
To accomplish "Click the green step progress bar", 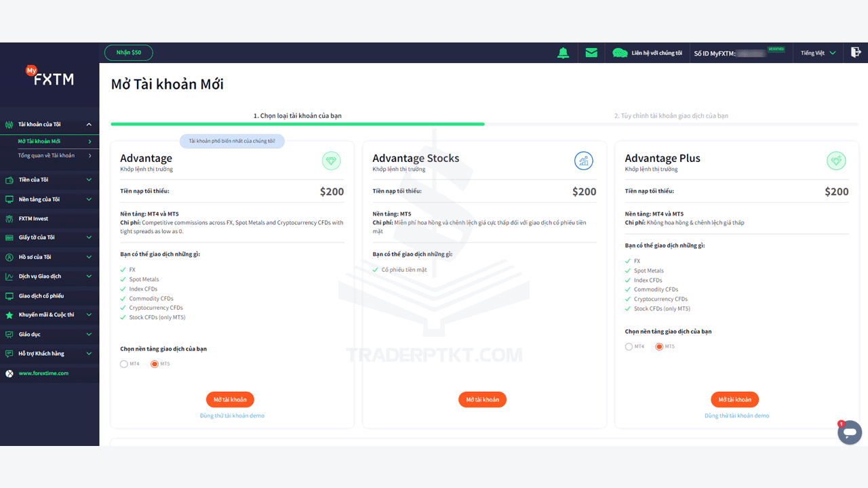I will [298, 124].
